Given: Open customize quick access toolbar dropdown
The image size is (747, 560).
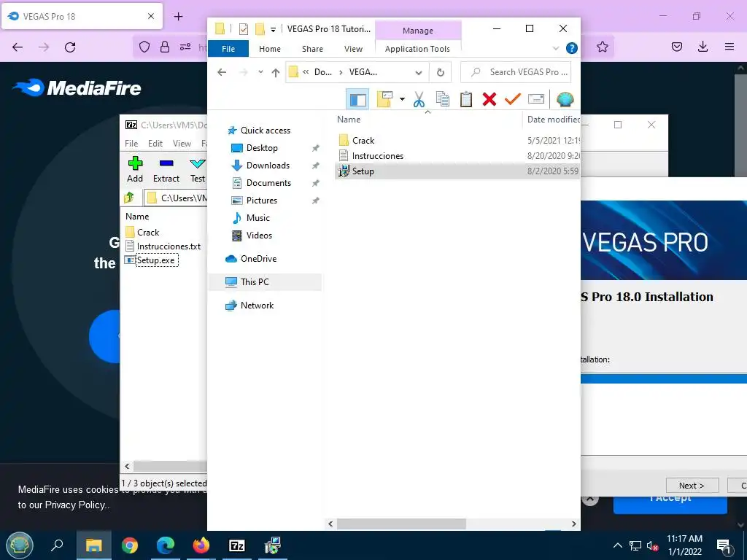Looking at the screenshot, I should (x=273, y=29).
